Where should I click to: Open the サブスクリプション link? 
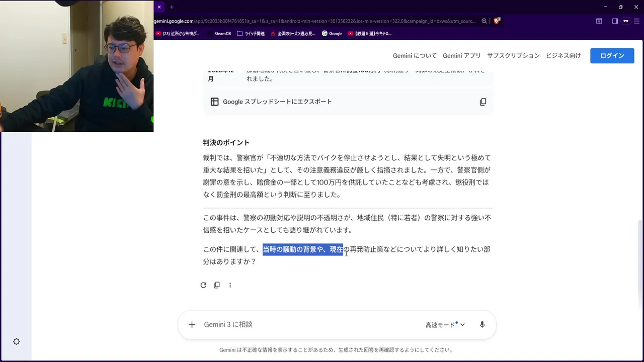click(513, 56)
